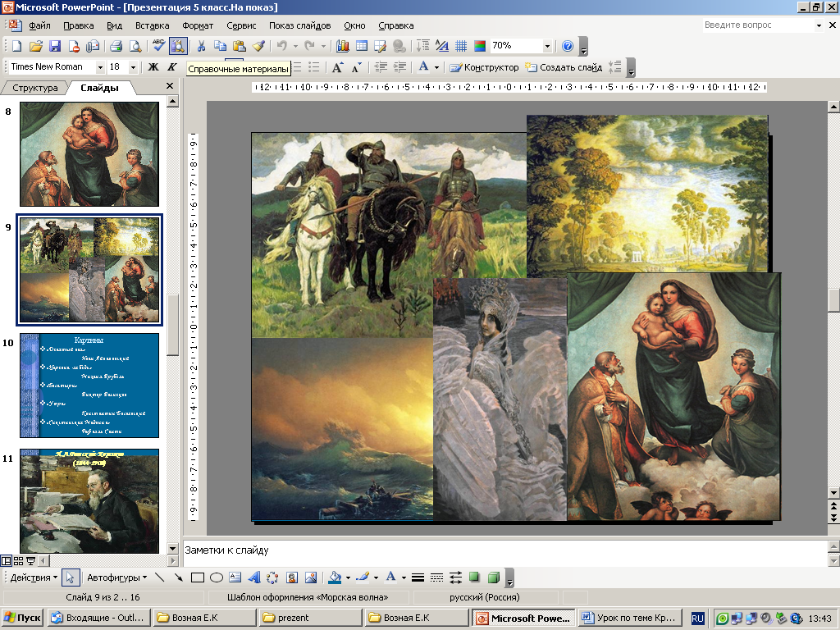Screen dimensions: 840x630
Task: Open the fill color dropdown arrow
Action: 348,577
